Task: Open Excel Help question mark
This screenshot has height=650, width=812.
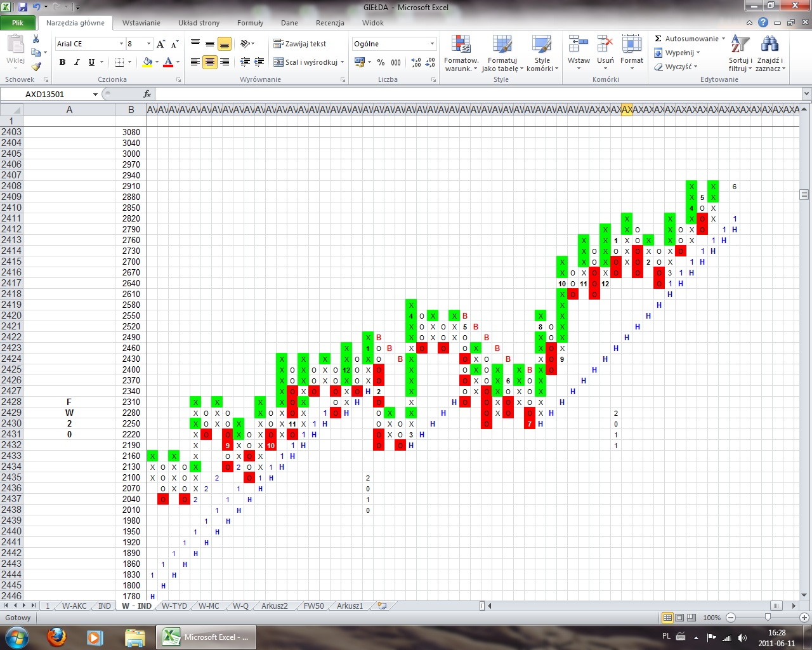Action: click(763, 22)
